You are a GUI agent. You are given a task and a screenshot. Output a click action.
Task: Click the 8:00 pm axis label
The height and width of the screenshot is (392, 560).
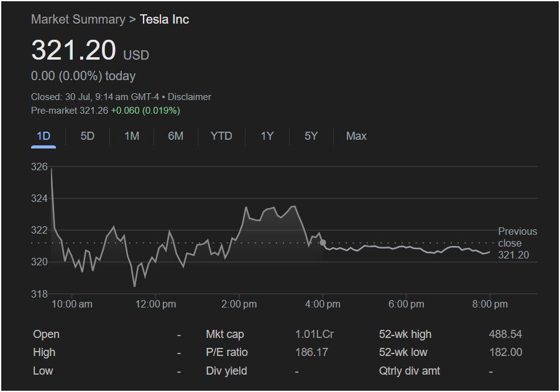tap(490, 304)
